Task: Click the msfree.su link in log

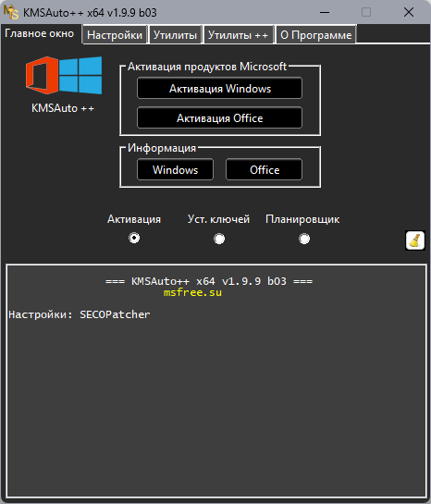Action: point(193,292)
